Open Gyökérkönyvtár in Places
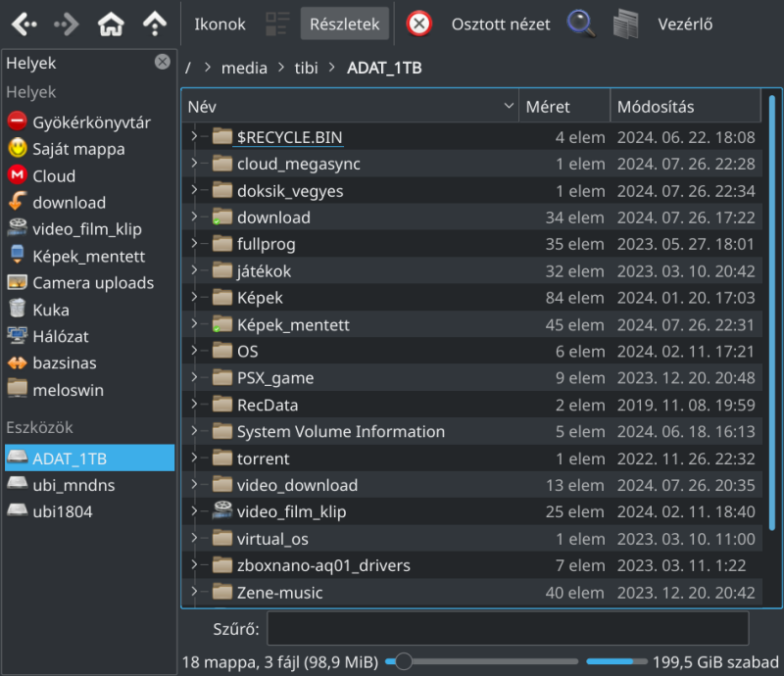784x676 pixels. (90, 122)
